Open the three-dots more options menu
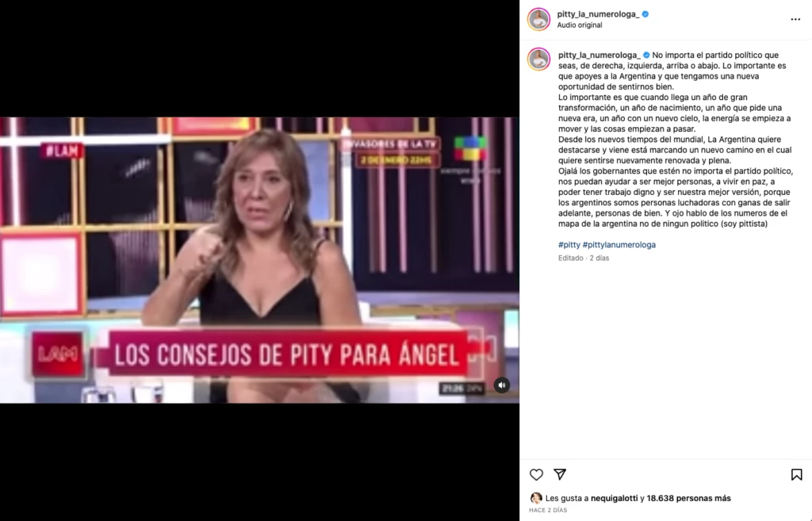 tap(795, 19)
